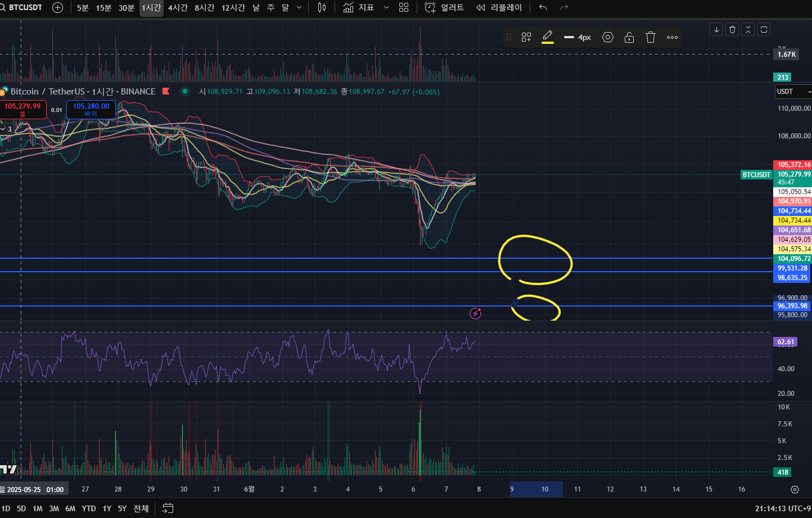The height and width of the screenshot is (518, 812).
Task: Set date range to YTD
Action: 89,508
